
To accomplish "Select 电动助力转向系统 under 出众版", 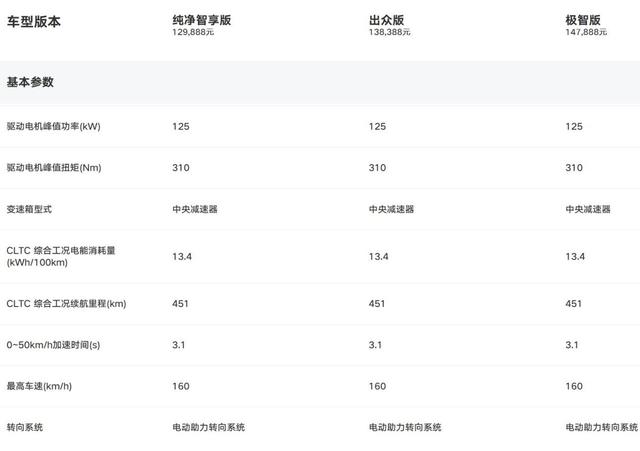I will coord(405,427).
